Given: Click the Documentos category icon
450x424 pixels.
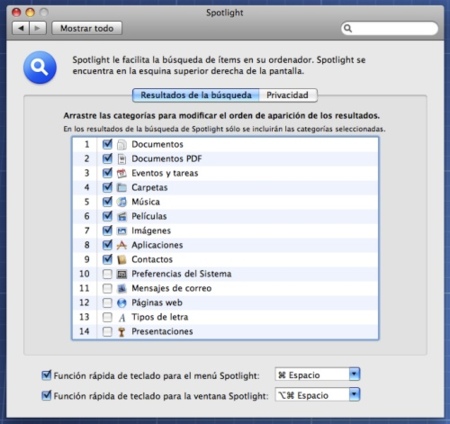Looking at the screenshot, I should point(122,145).
